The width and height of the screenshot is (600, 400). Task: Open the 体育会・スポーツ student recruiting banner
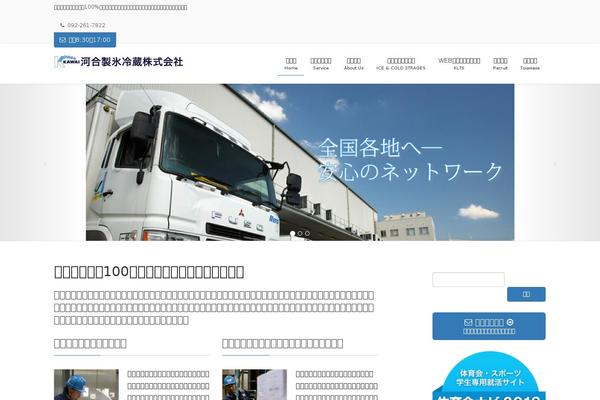(489, 376)
